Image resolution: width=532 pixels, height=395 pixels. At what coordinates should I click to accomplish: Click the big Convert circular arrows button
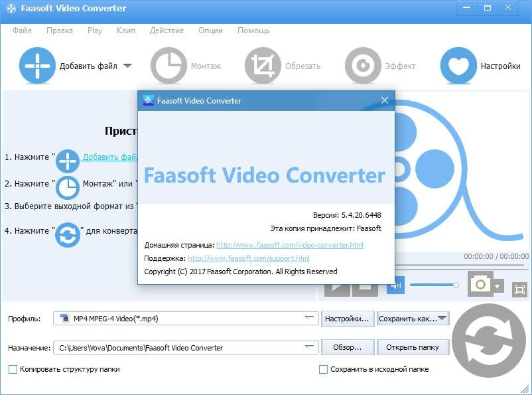489,341
